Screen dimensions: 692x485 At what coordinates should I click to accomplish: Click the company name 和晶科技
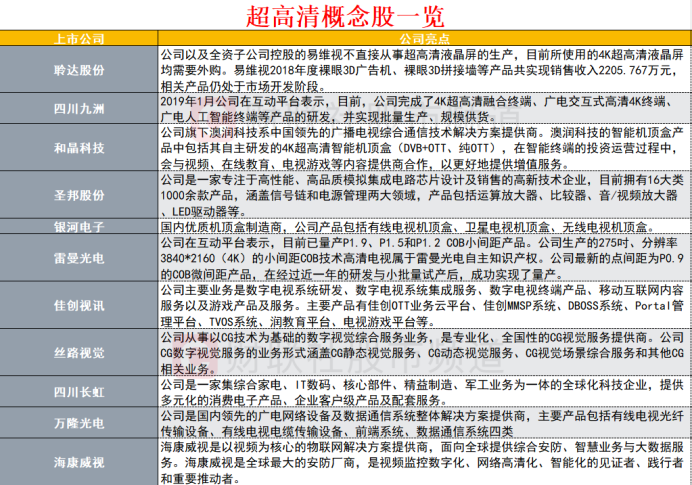click(x=79, y=148)
